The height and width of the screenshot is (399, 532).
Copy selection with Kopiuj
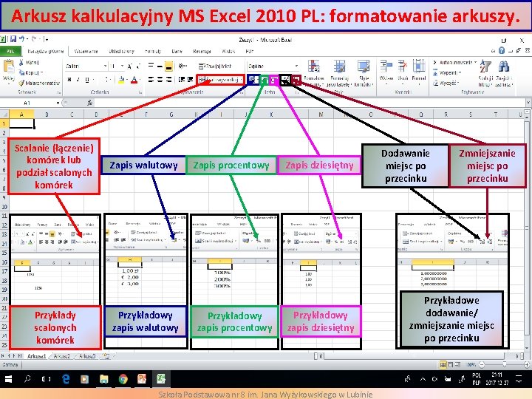31,72
